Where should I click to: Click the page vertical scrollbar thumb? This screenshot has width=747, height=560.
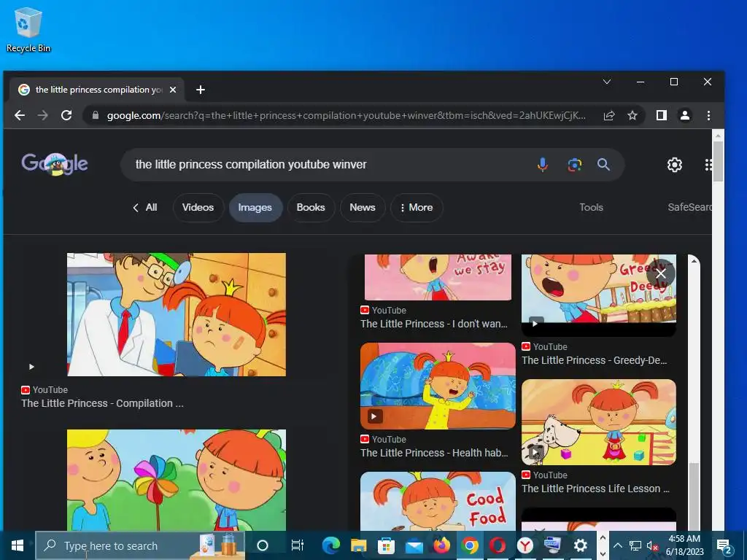coord(718,161)
